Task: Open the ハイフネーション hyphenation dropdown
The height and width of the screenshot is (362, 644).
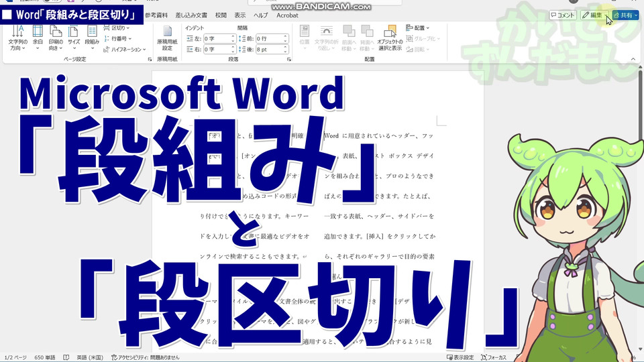Action: click(125, 49)
